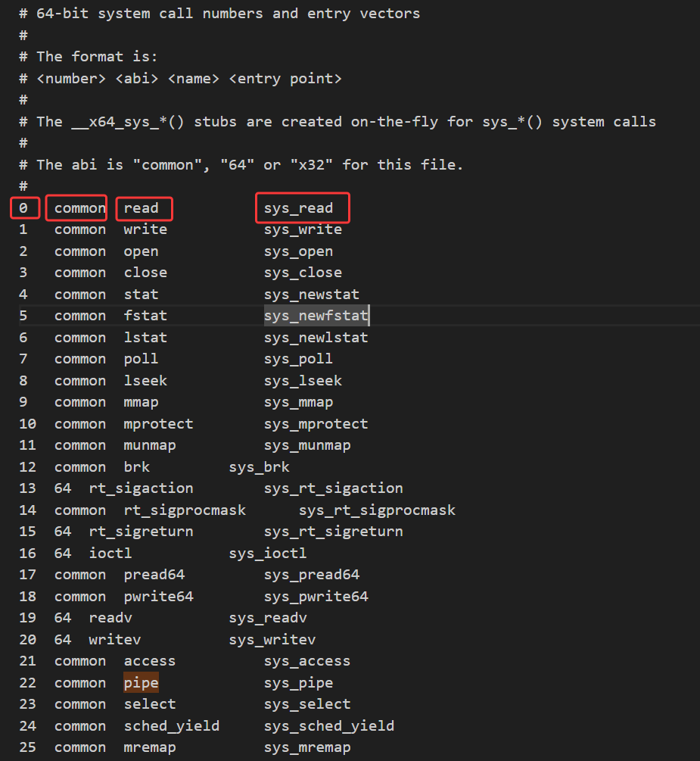Click the sys_mmap entry point

point(298,402)
